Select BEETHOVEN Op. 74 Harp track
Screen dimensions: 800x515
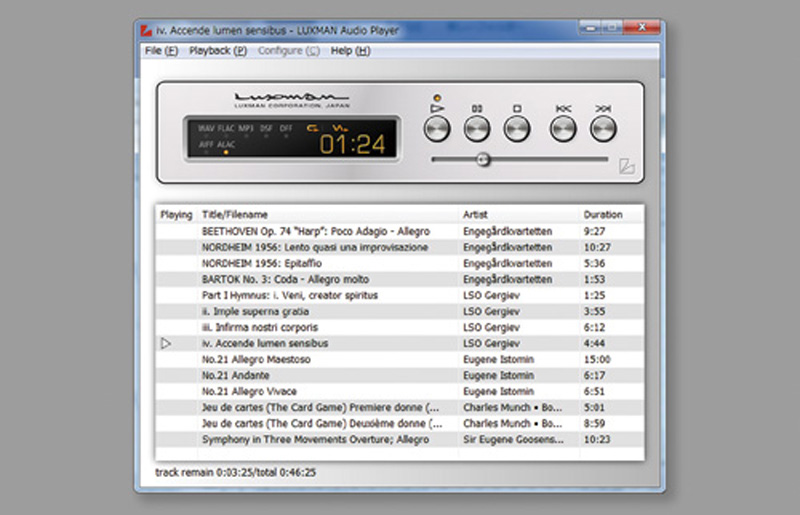click(x=399, y=231)
